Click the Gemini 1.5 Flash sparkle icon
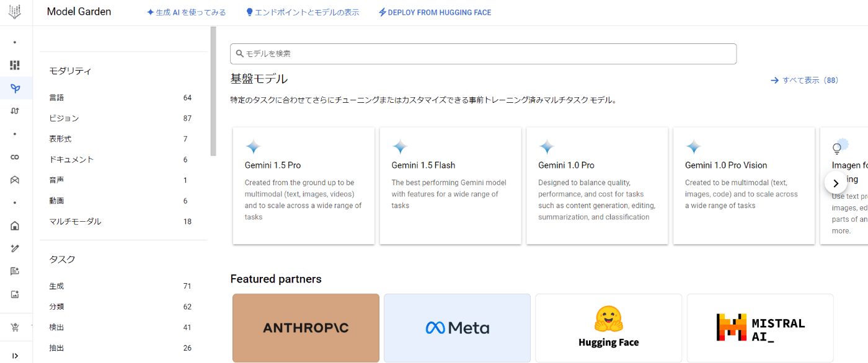This screenshot has height=363, width=868. (400, 147)
